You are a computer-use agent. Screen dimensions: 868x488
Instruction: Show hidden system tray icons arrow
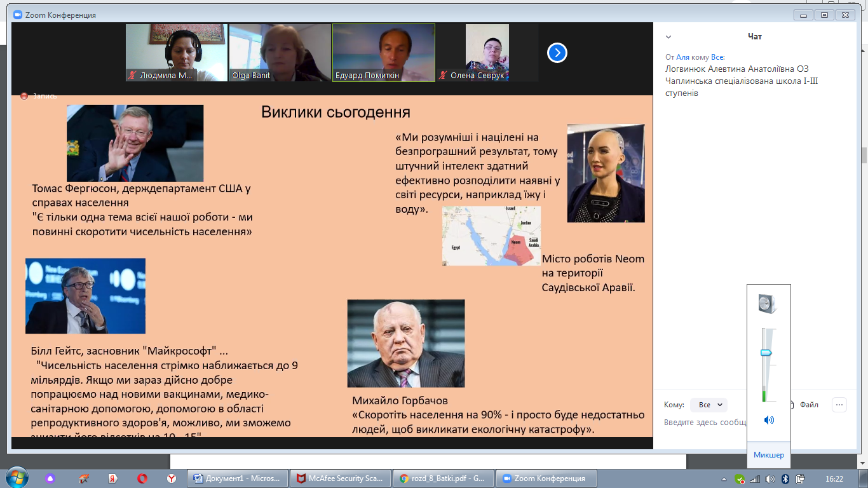point(725,479)
